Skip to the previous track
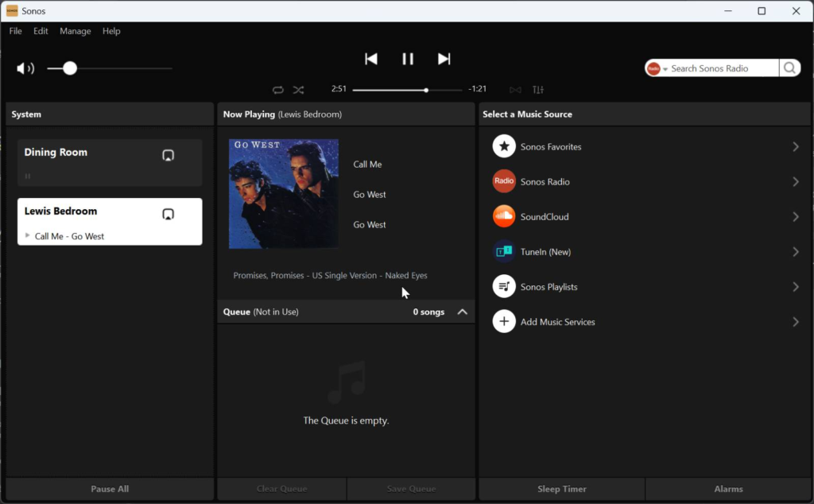Screen dimensions: 814x504 (370, 59)
